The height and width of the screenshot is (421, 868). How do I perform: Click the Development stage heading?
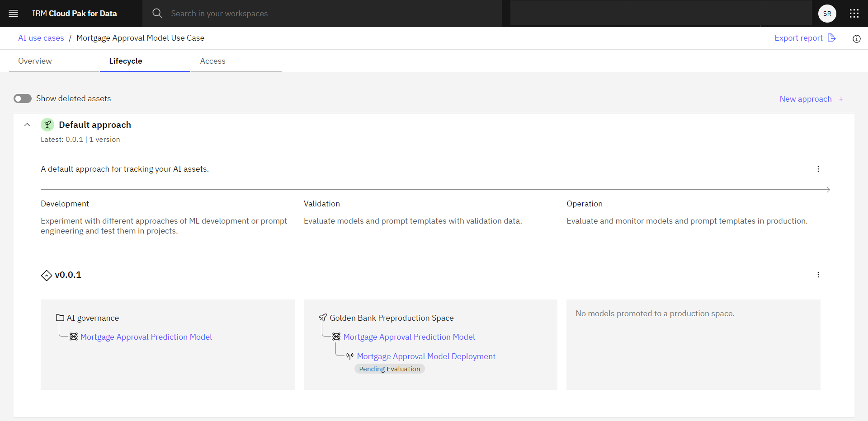65,204
